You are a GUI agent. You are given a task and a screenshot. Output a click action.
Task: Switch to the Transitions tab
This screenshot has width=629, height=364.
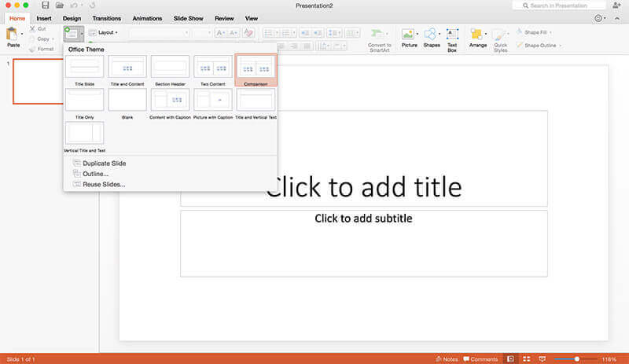click(106, 17)
